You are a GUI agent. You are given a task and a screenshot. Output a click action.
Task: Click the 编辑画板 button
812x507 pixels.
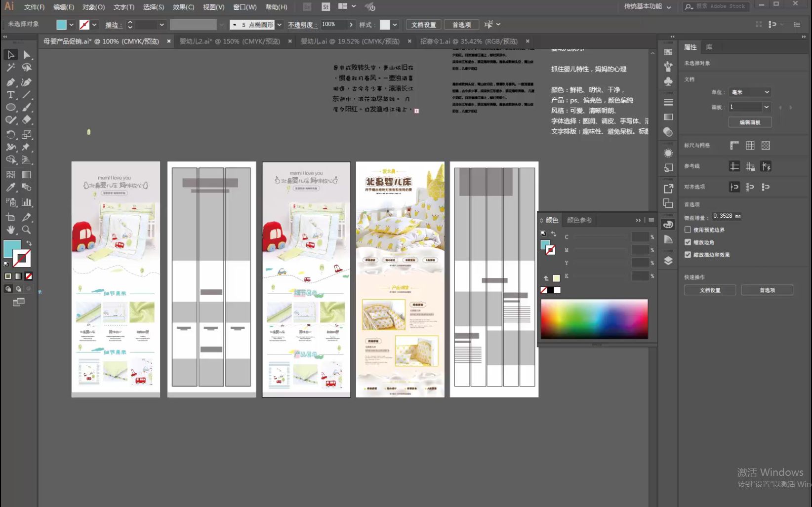[x=750, y=122]
